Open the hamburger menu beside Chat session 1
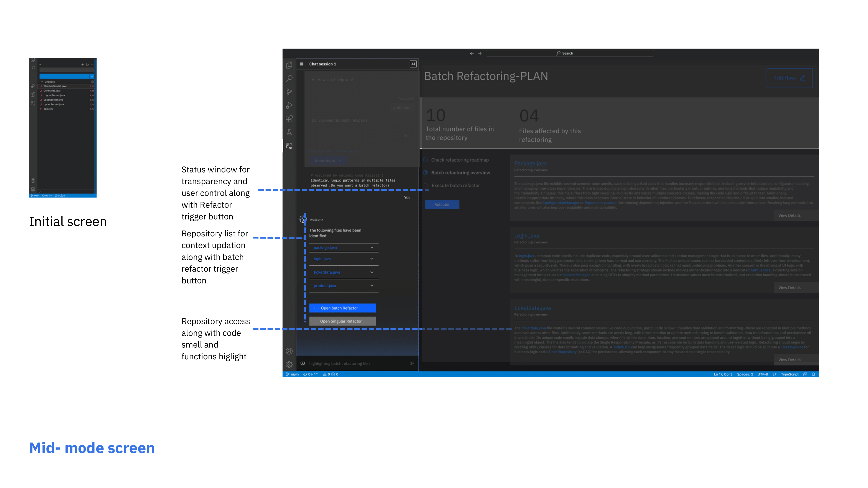The height and width of the screenshot is (488, 868). coord(302,64)
